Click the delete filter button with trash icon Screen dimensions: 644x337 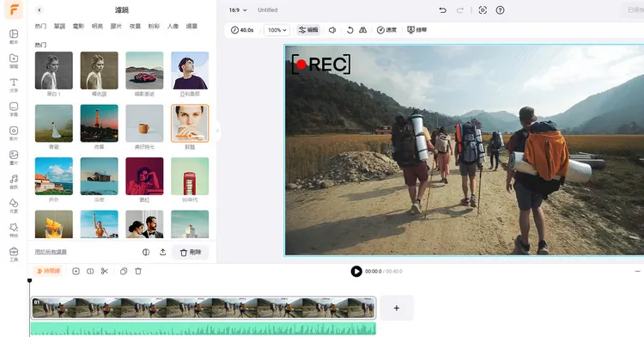190,253
